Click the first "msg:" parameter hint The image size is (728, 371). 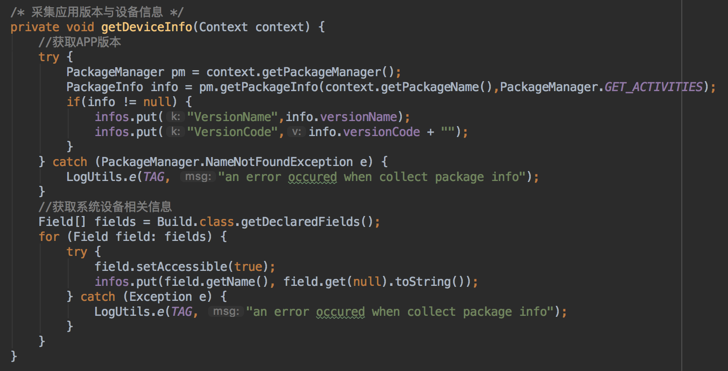(198, 177)
